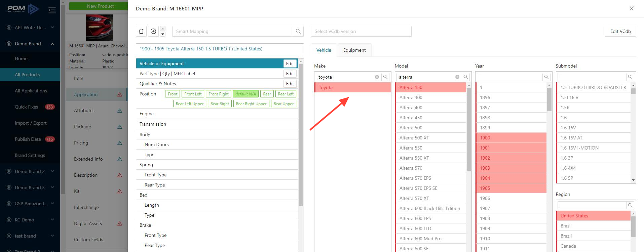The width and height of the screenshot is (644, 252).
Task: Click Attributes warning triangle icon
Action: [x=120, y=111]
